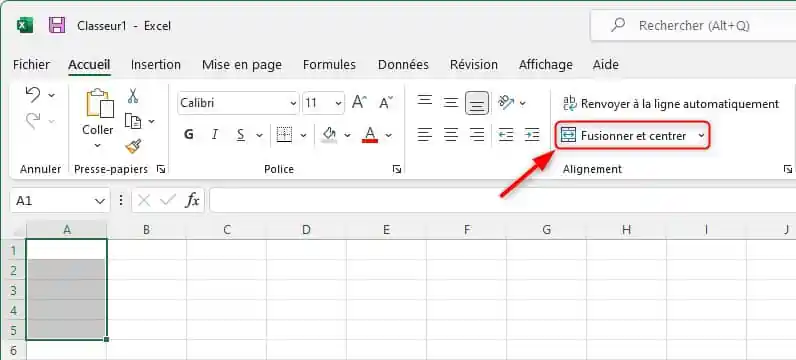Switch to the Affichage tab
The width and height of the screenshot is (796, 360).
click(546, 65)
